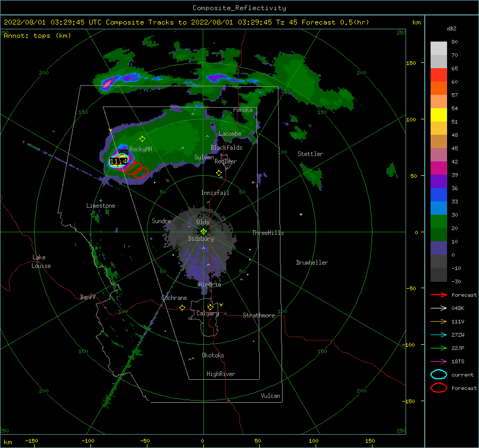
Task: Click the Airdrie label
Action: pyautogui.click(x=210, y=284)
